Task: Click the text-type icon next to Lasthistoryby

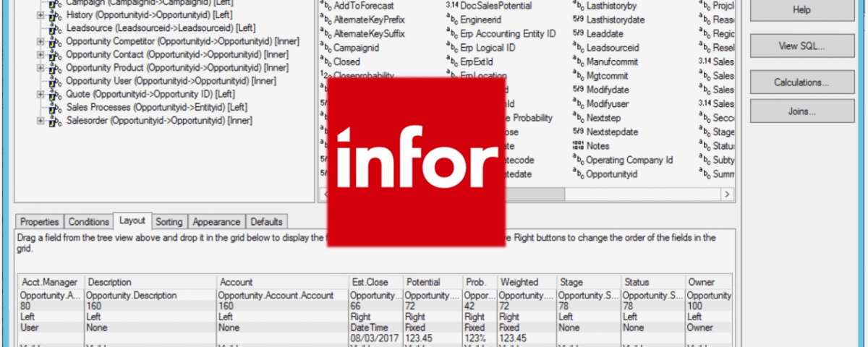Action: coord(579,5)
